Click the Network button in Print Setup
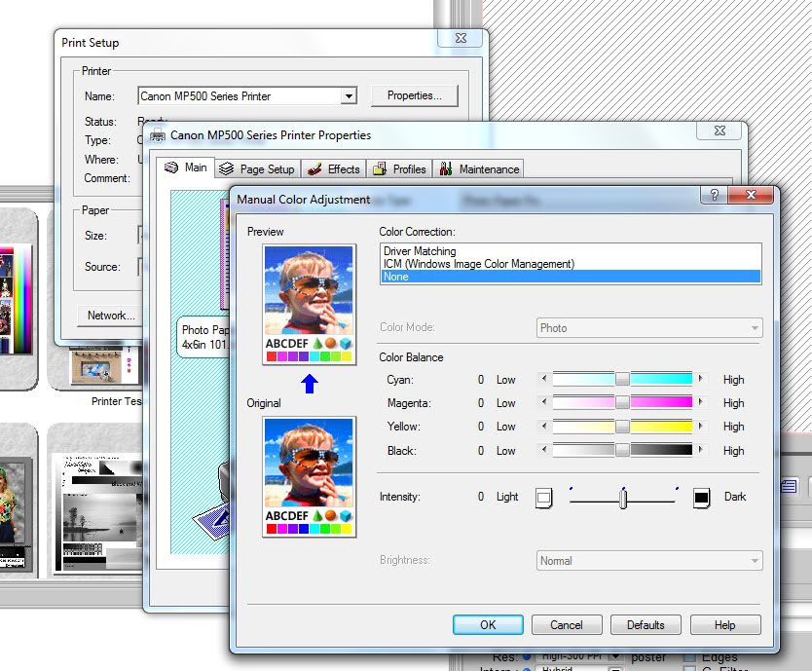812x671 pixels. click(111, 315)
